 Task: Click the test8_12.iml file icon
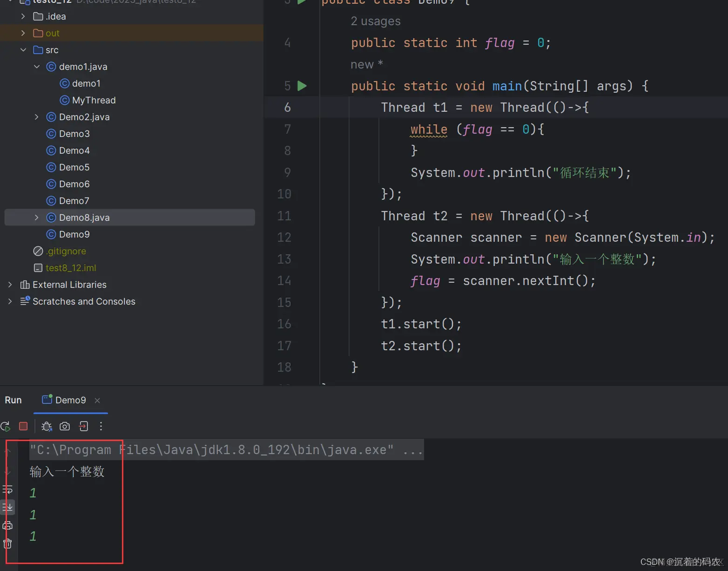pos(38,268)
